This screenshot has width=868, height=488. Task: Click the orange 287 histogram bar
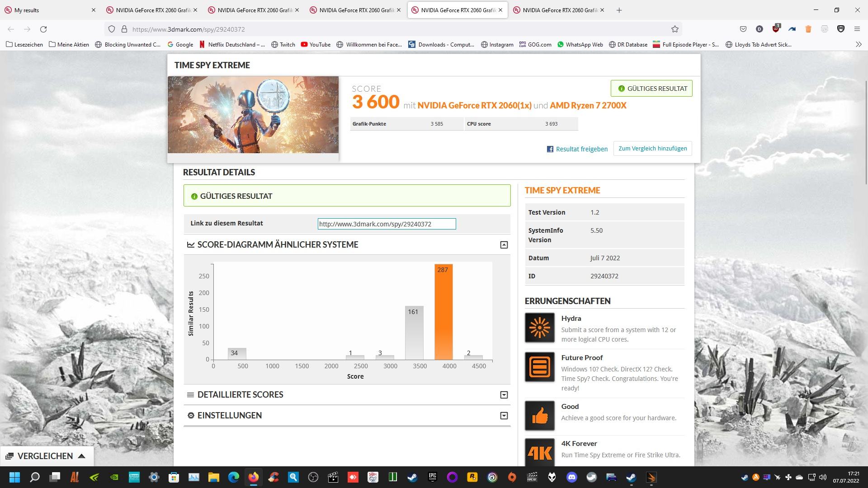tap(443, 312)
